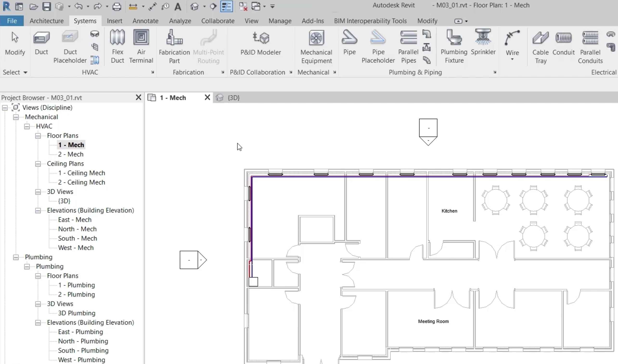
Task: Select the Pipe Accessory valve icon
Action: coord(427,47)
